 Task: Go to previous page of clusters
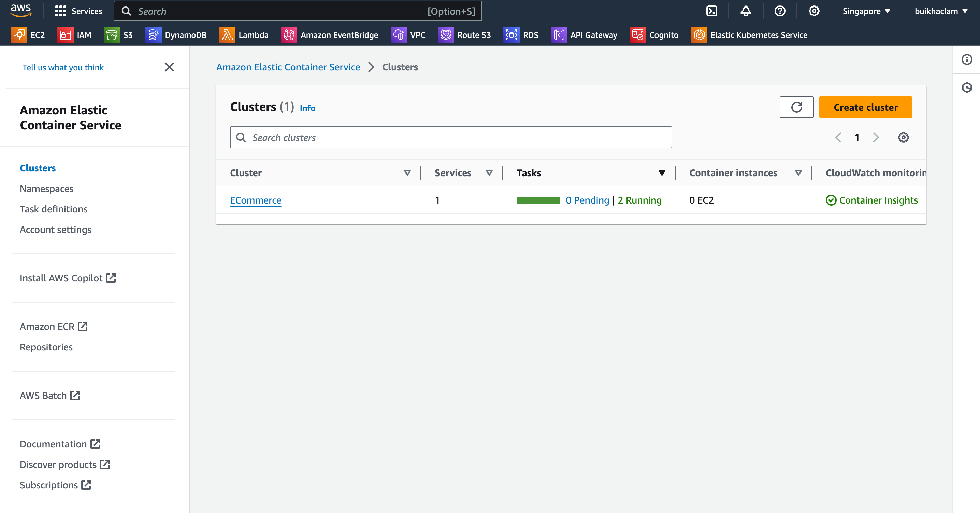click(x=838, y=138)
